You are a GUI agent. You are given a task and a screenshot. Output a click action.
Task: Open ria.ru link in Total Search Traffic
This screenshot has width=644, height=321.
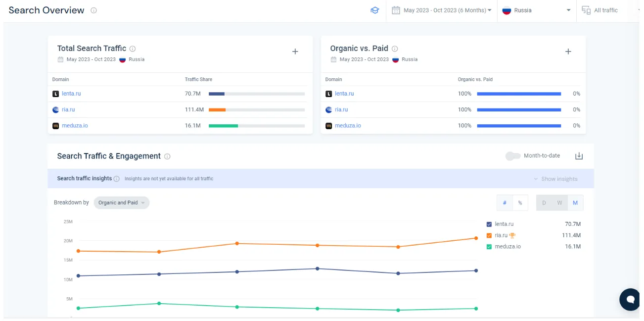pos(68,109)
